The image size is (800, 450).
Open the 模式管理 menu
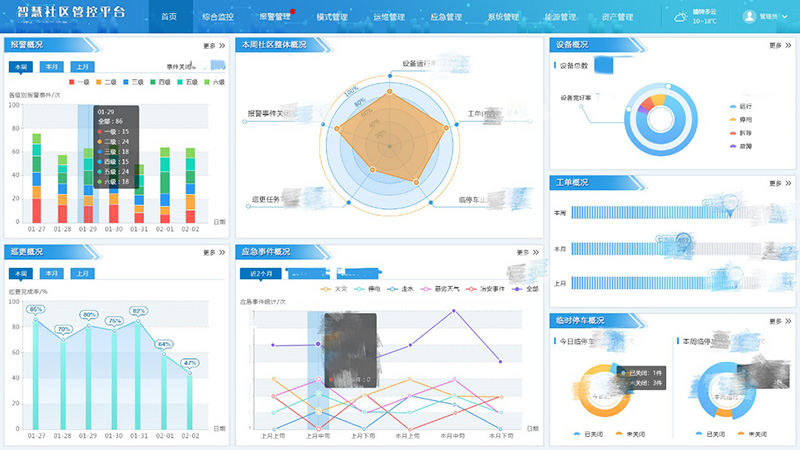(332, 17)
